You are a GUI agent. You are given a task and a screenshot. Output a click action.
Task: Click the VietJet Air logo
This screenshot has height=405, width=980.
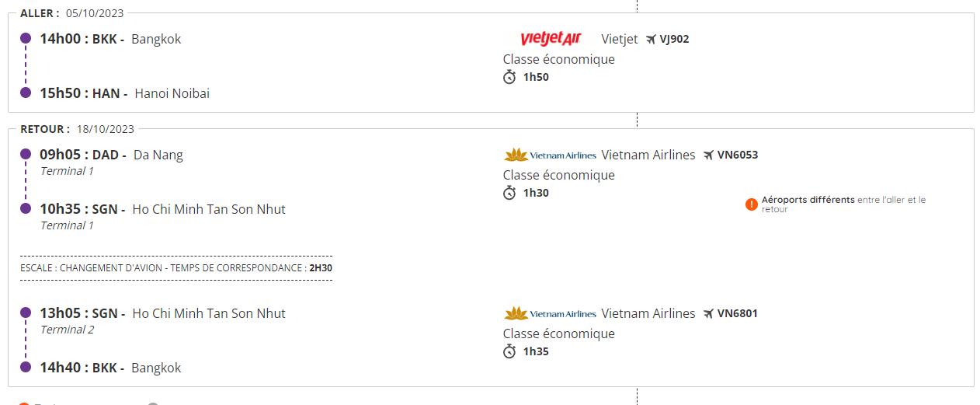(551, 39)
